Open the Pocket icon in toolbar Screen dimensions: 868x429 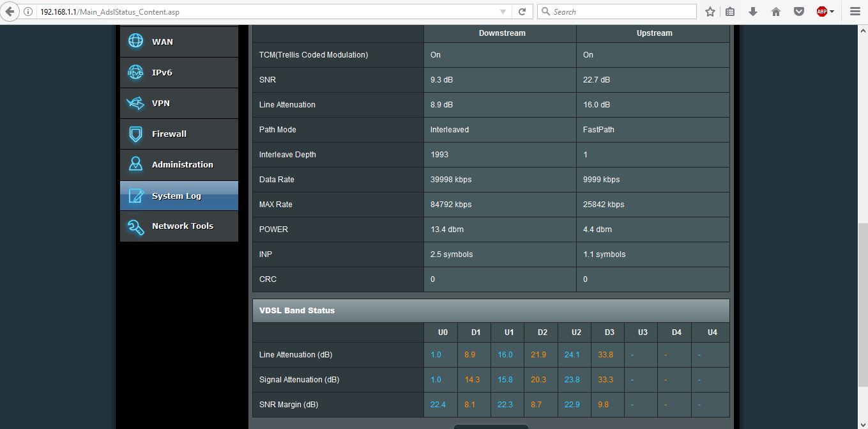[798, 12]
